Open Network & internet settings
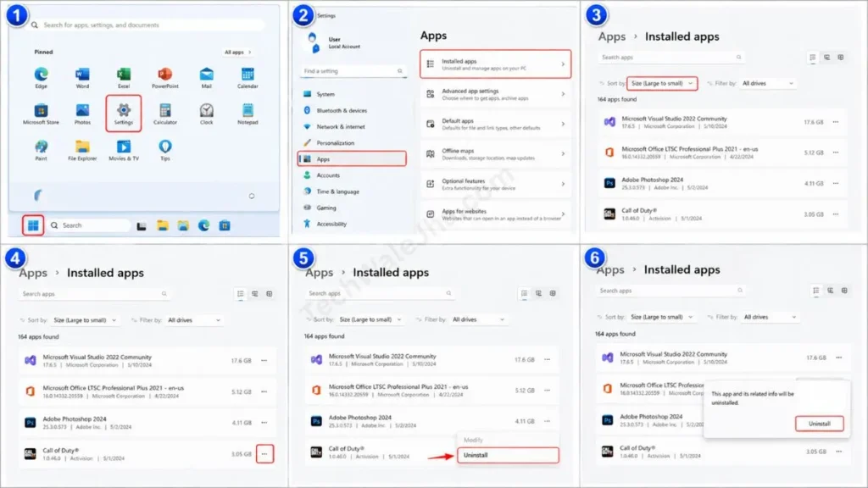This screenshot has height=488, width=868. pyautogui.click(x=352, y=127)
